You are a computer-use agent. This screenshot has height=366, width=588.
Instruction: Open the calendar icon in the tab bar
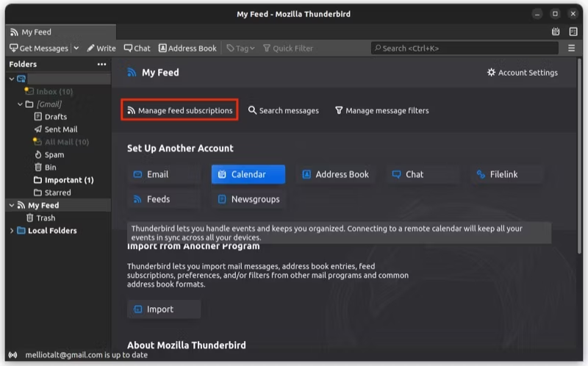click(x=556, y=32)
